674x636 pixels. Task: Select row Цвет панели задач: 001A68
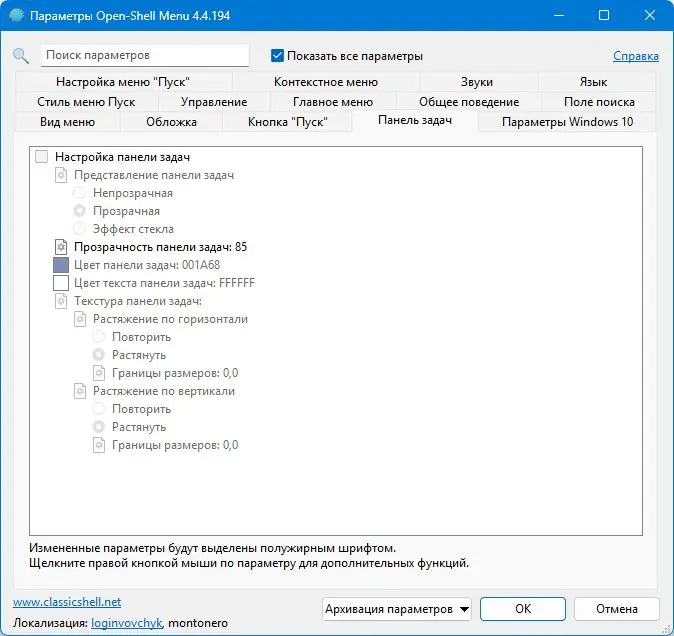[147, 265]
